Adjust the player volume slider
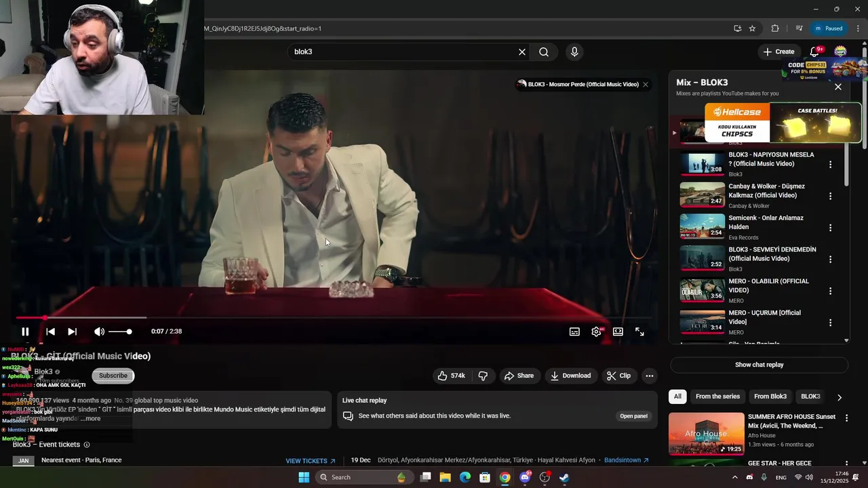This screenshot has height=488, width=868. pyautogui.click(x=120, y=331)
